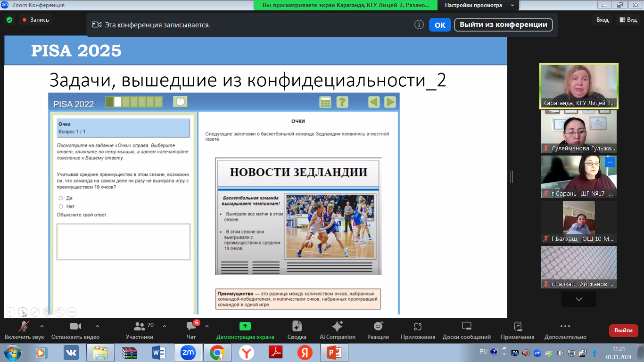The height and width of the screenshot is (362, 644).
Task: Expand audio options arrow next to Включить звук
Action: pos(42,326)
